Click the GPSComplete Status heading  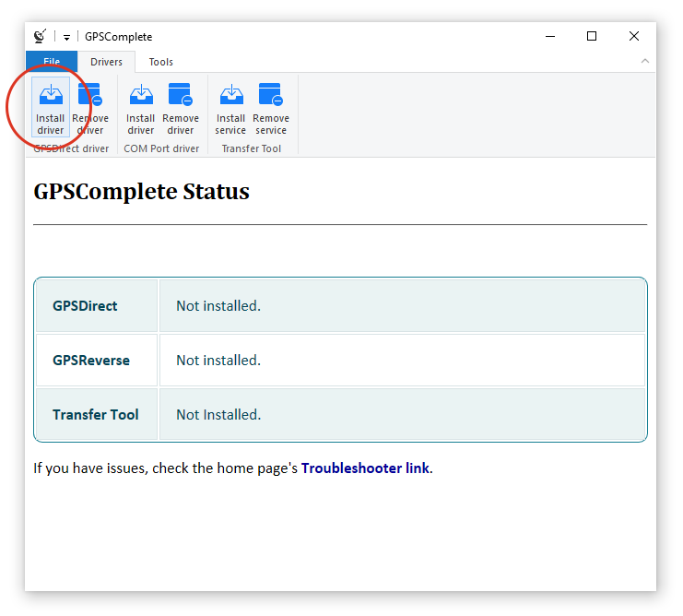(x=142, y=192)
